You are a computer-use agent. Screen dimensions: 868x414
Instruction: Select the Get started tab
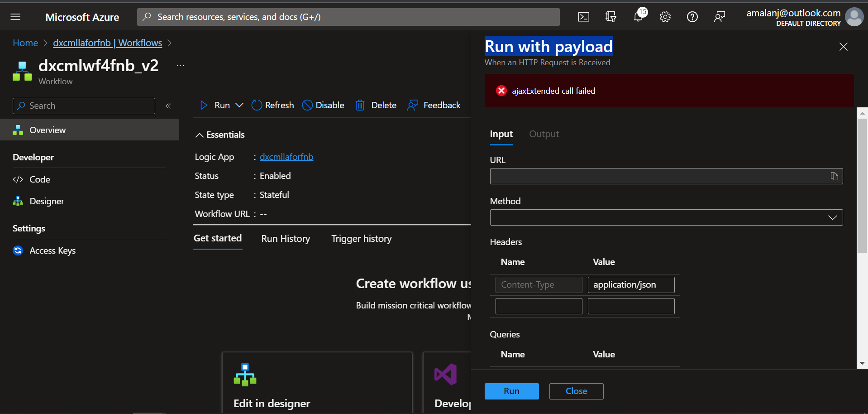[218, 239]
